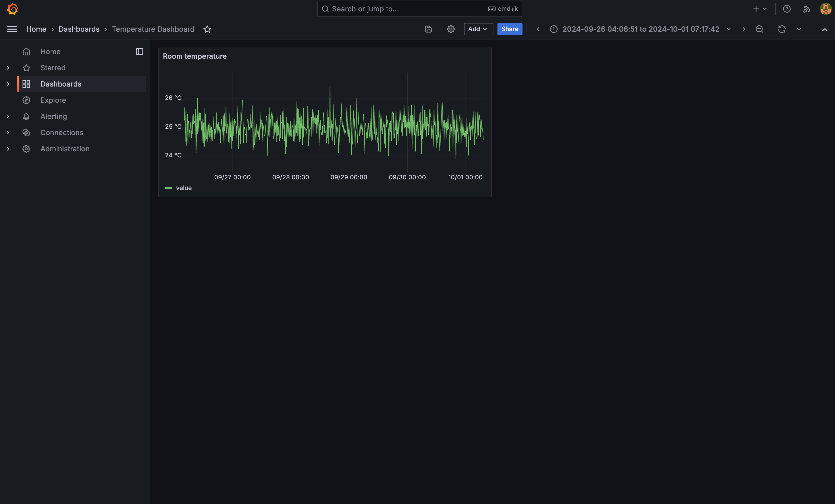Click the zoom out time range icon

click(759, 29)
